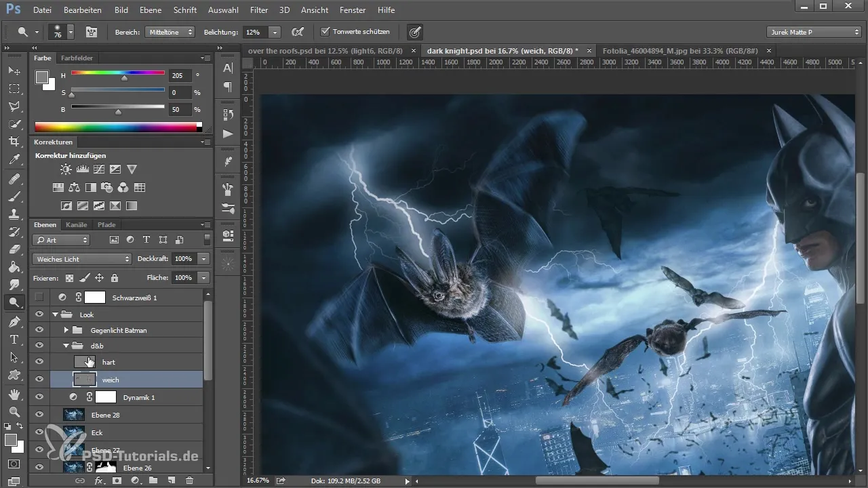Click the foreground color swatch in Farbe panel

click(42, 77)
